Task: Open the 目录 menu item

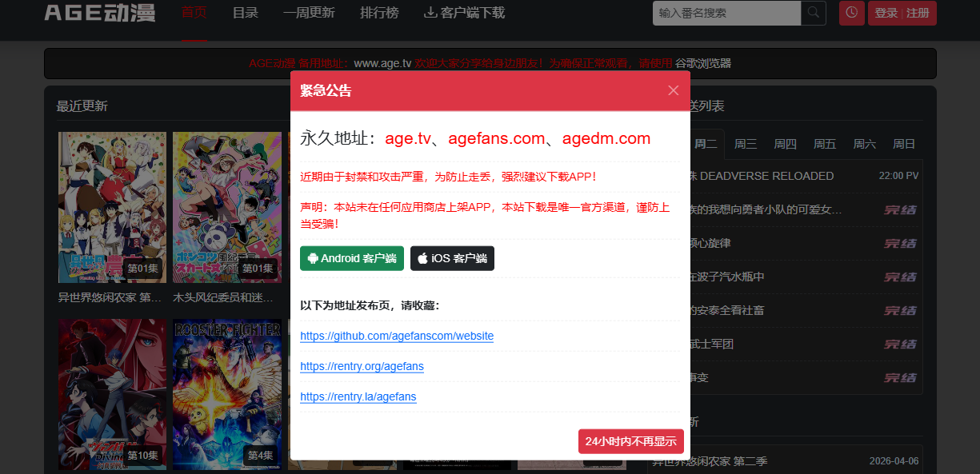Action: (x=245, y=13)
